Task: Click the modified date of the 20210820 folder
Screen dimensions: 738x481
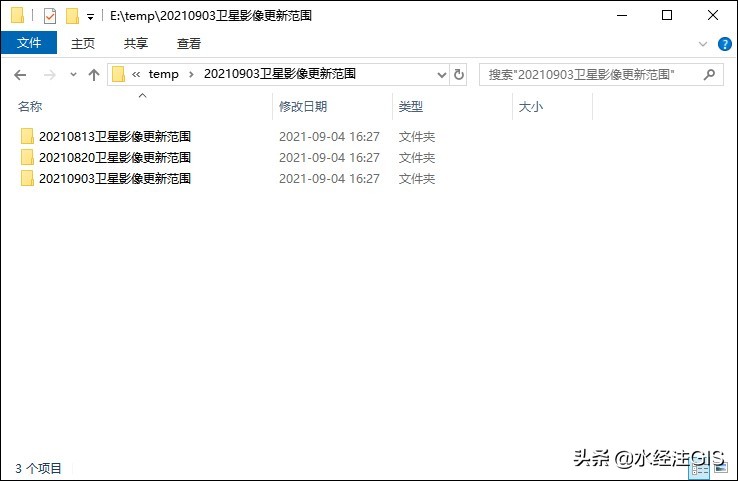Action: coord(329,158)
